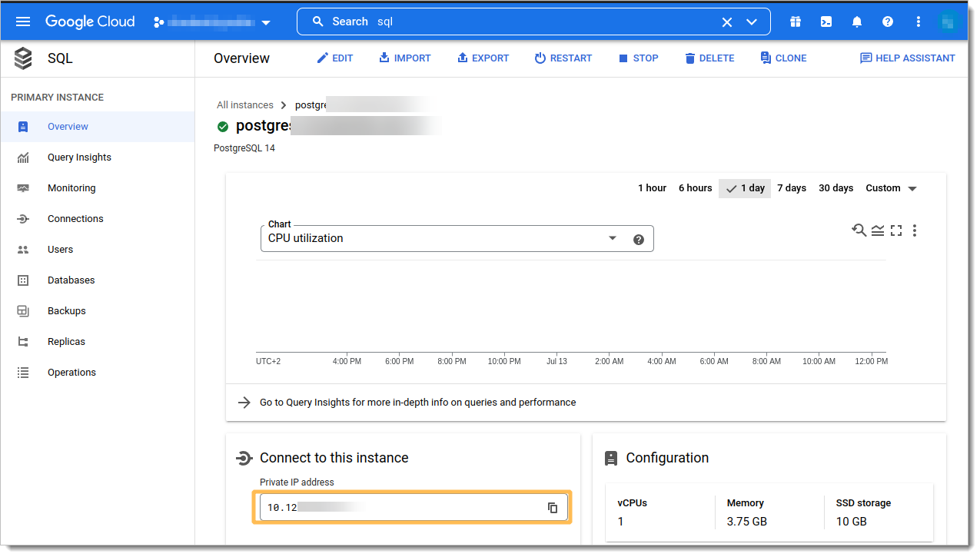980x557 pixels.
Task: Open Connections in the sidebar
Action: coord(98,219)
